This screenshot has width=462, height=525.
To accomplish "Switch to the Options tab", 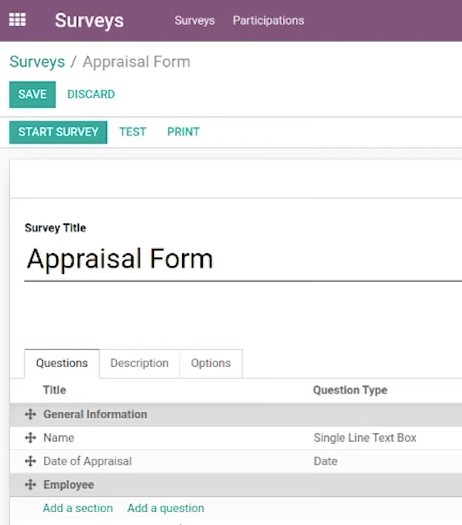I will click(211, 363).
